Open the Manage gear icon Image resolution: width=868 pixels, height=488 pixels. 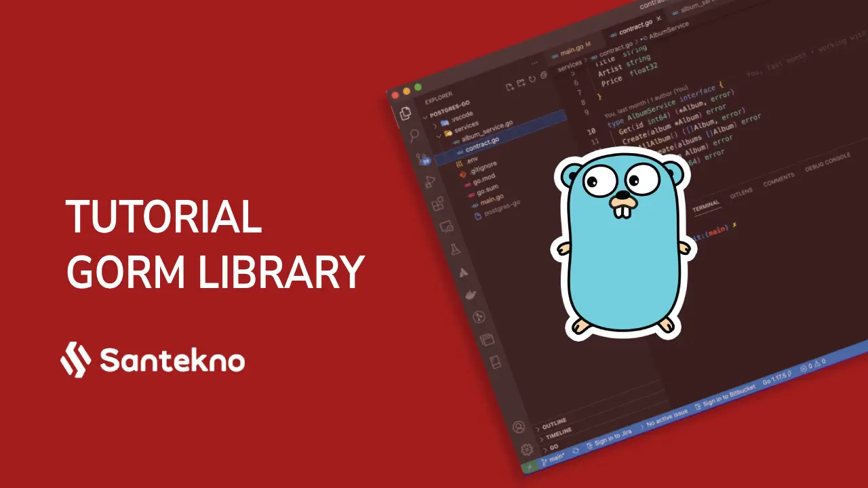(x=527, y=450)
